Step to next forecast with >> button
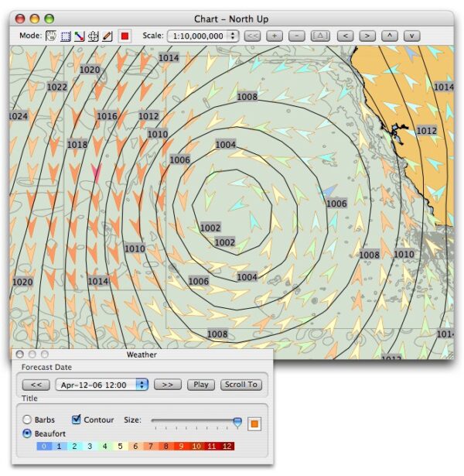The width and height of the screenshot is (464, 476). (168, 385)
